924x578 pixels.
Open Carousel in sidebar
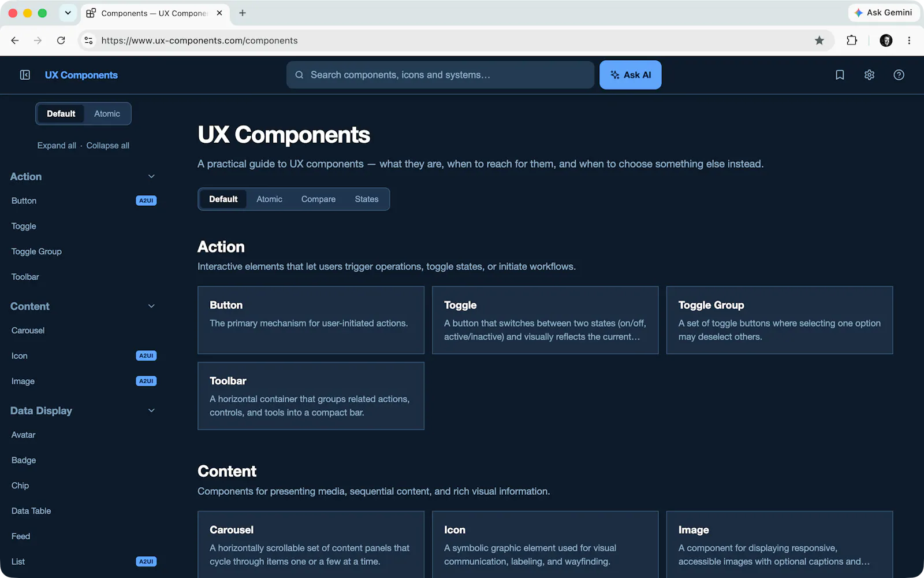(28, 331)
